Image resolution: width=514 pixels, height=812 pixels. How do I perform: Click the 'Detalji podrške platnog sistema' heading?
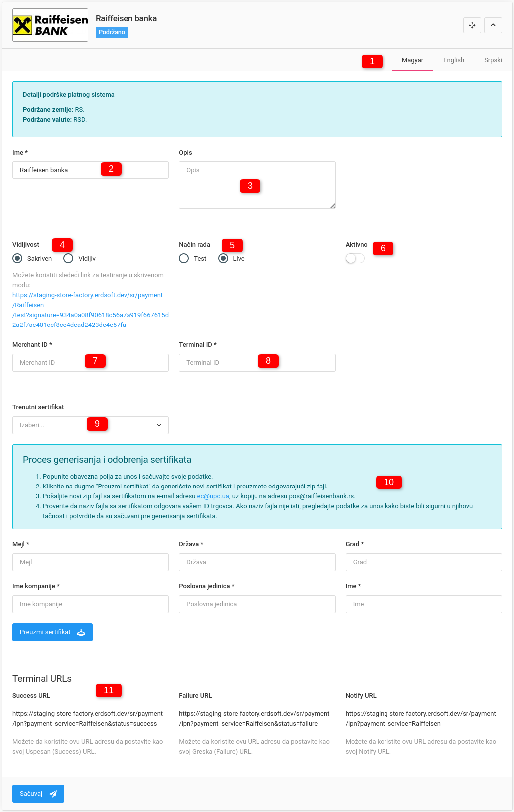tap(69, 95)
